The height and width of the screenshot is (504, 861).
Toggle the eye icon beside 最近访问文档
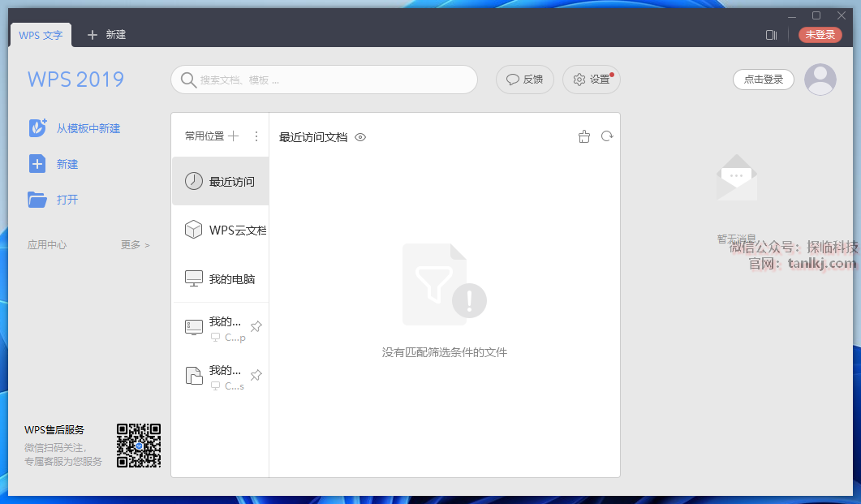[x=360, y=137]
